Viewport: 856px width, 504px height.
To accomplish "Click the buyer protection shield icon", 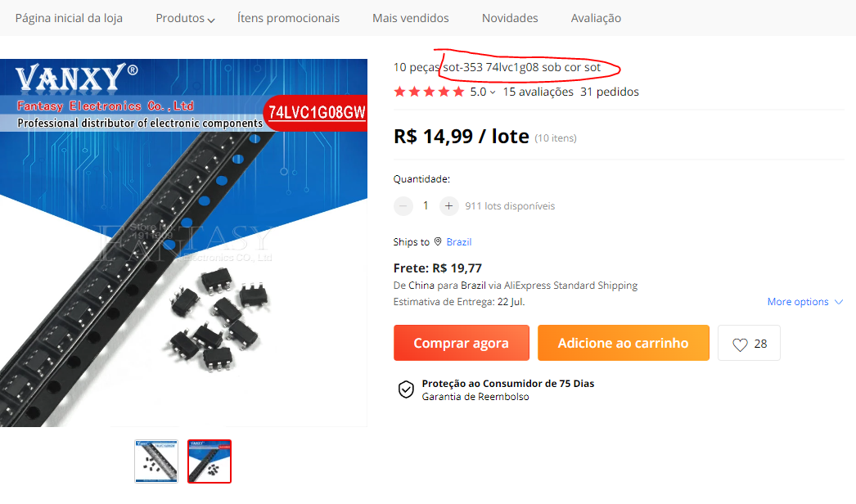I will [406, 389].
